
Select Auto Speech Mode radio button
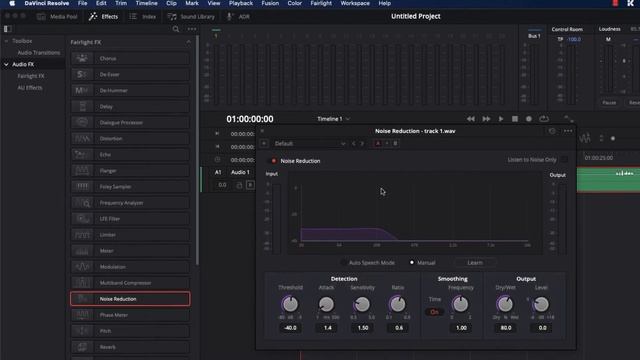pos(344,262)
